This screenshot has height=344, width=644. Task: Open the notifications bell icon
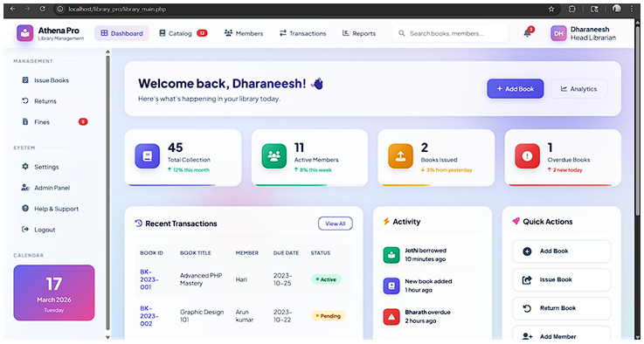point(528,33)
